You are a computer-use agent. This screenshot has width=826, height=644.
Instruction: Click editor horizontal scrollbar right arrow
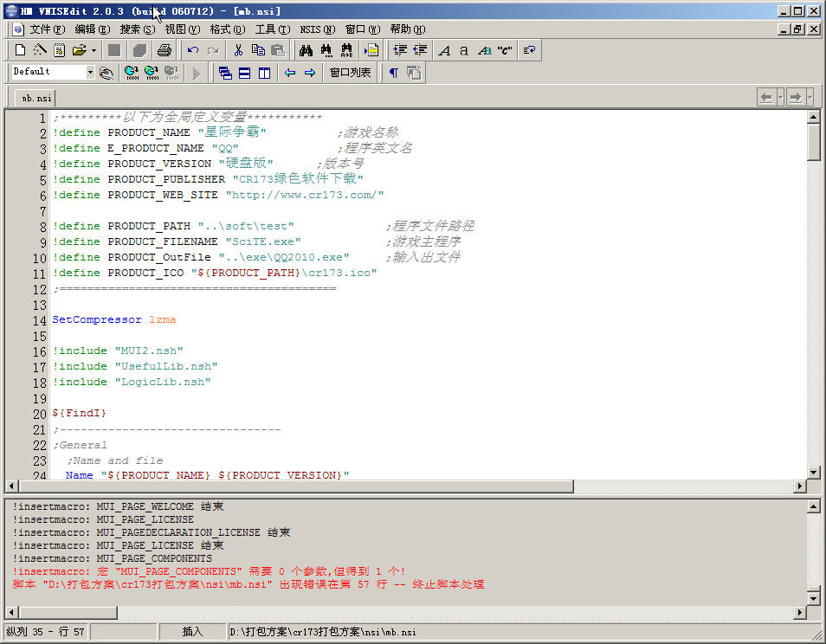(x=800, y=486)
